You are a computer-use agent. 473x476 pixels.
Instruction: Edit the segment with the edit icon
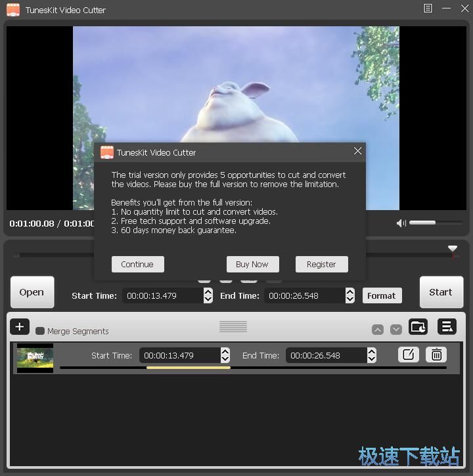click(409, 355)
